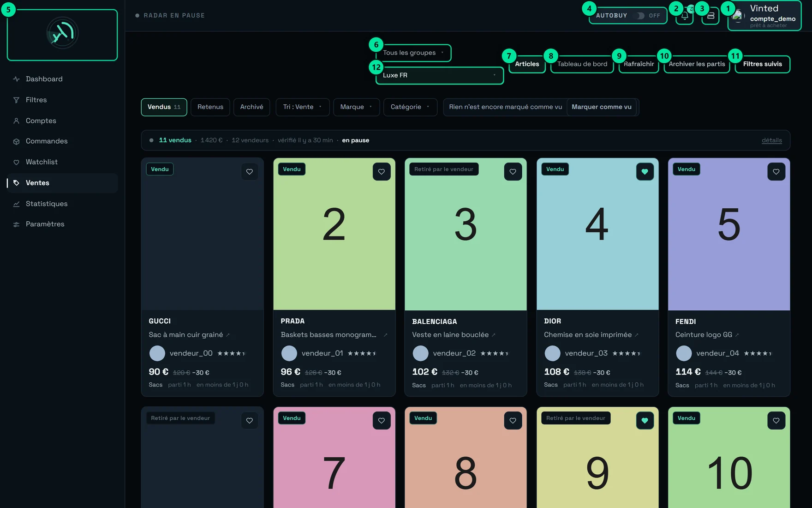
Task: Click the "114 €" price on Fendi card
Action: tap(688, 372)
